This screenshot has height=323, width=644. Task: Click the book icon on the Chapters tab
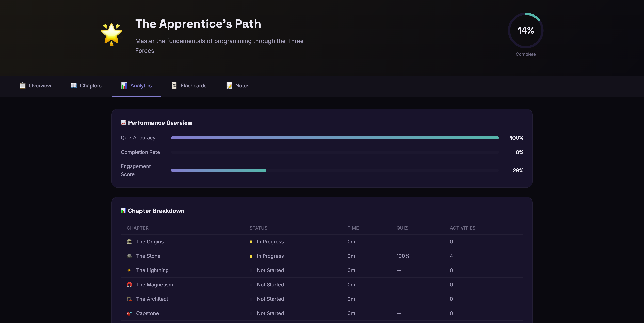pyautogui.click(x=73, y=86)
